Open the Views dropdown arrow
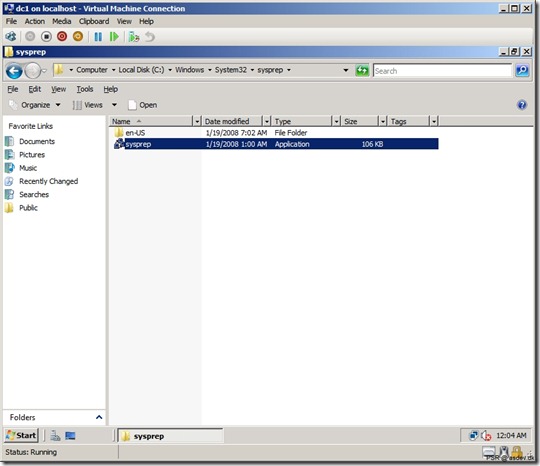Viewport: 540px width, 466px height. (x=114, y=105)
